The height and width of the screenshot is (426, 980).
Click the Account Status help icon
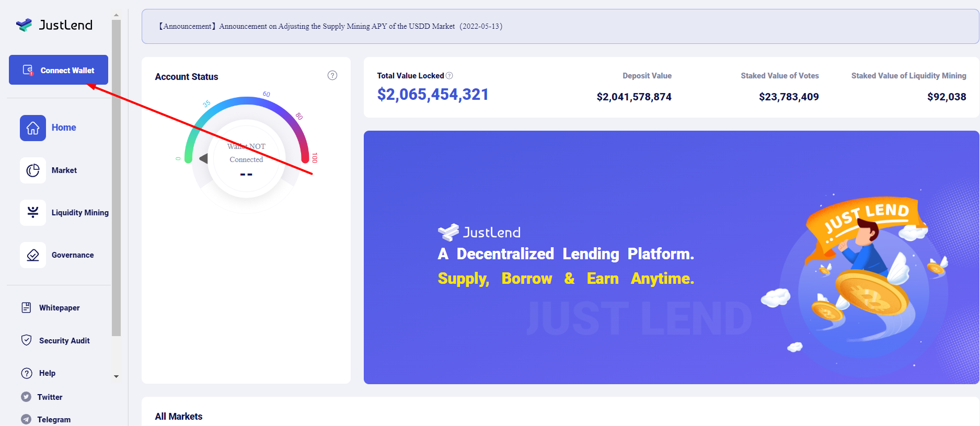click(332, 75)
